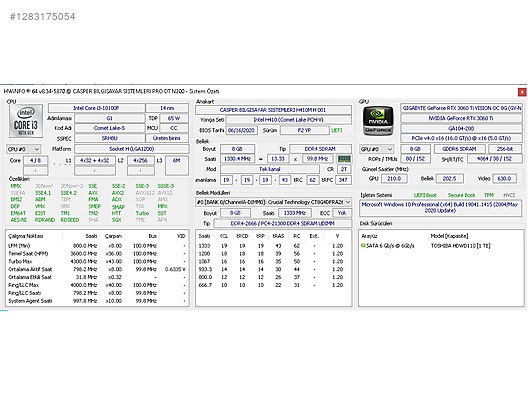This screenshot has width=528, height=396.
Task: Click the GIGABYTE GeForce RTX 3060 Ti VISION field
Action: coord(462,108)
